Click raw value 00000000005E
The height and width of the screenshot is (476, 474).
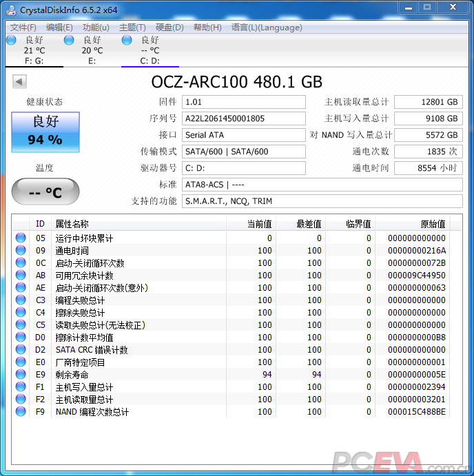417,375
